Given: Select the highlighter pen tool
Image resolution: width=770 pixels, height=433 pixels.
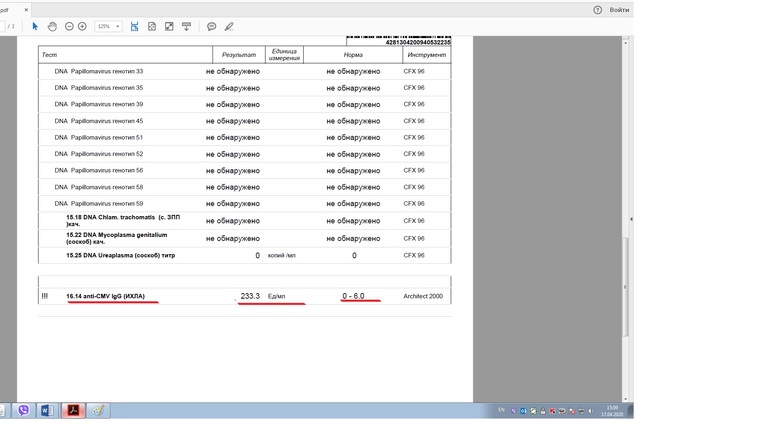Looking at the screenshot, I should [x=229, y=26].
